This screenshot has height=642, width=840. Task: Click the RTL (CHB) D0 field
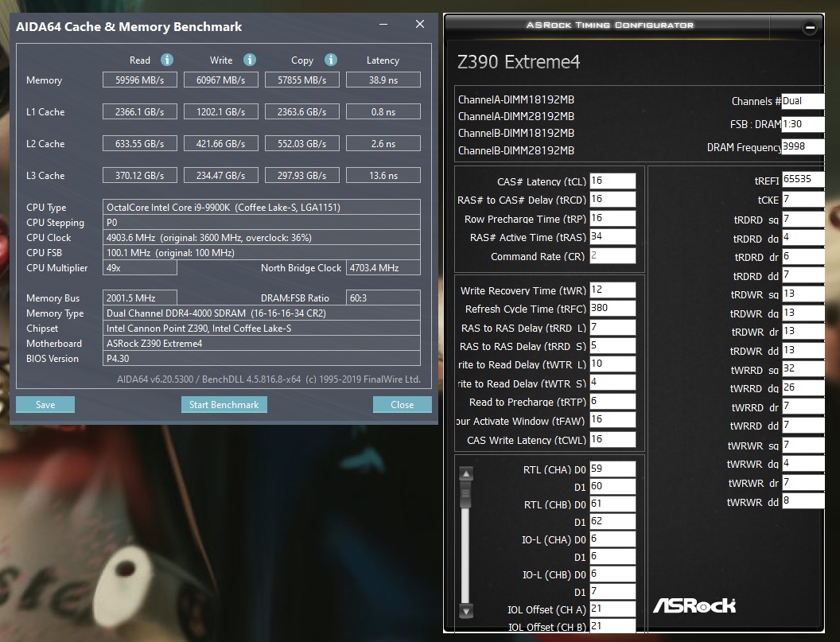point(612,504)
